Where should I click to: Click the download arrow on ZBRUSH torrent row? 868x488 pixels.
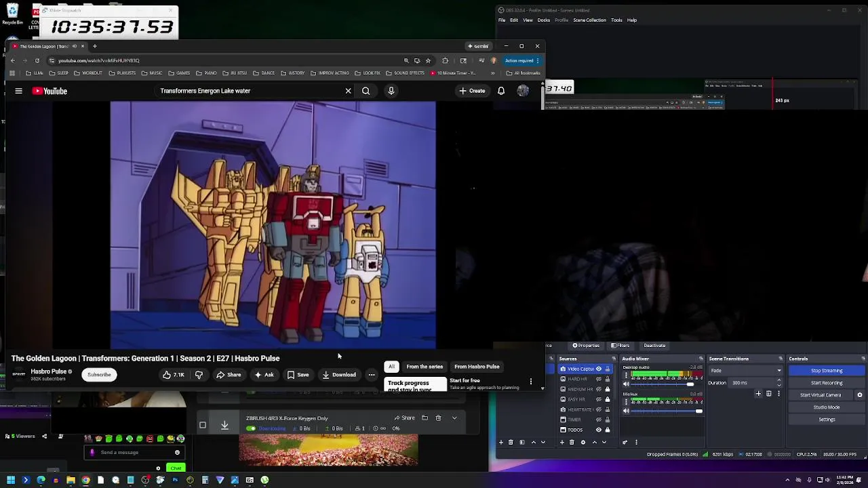pyautogui.click(x=224, y=425)
